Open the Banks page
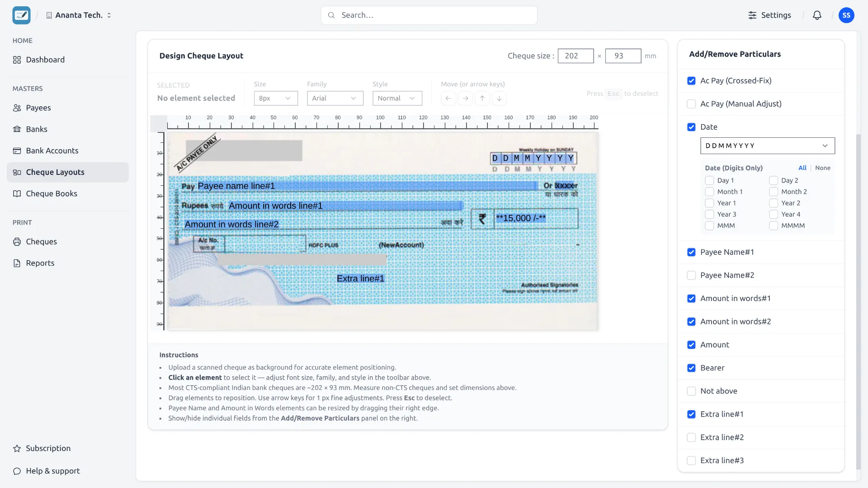 (68, 129)
